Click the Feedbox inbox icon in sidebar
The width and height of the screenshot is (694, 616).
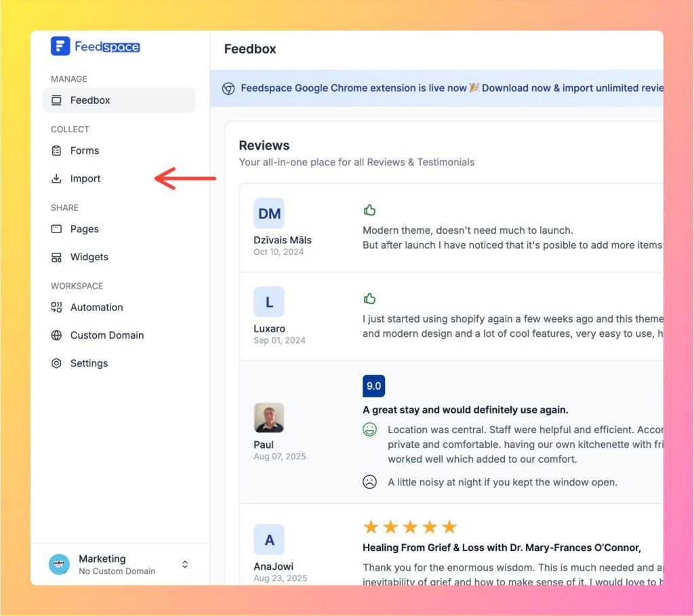click(56, 100)
